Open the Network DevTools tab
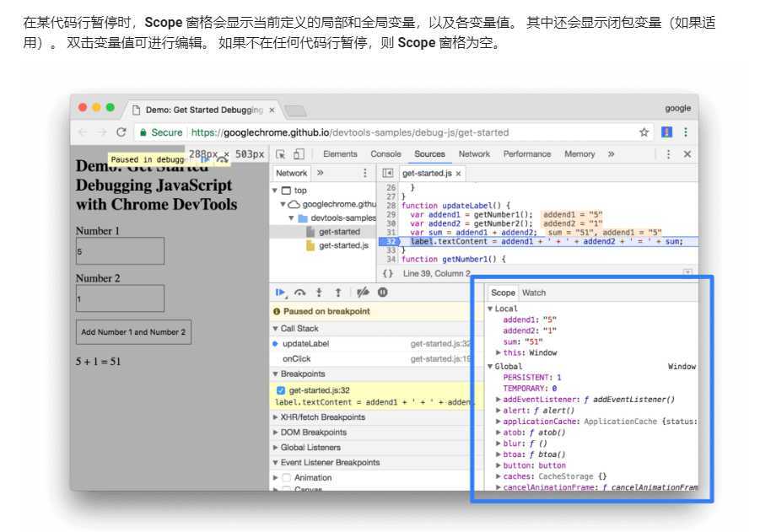The height and width of the screenshot is (532, 760). pos(474,153)
